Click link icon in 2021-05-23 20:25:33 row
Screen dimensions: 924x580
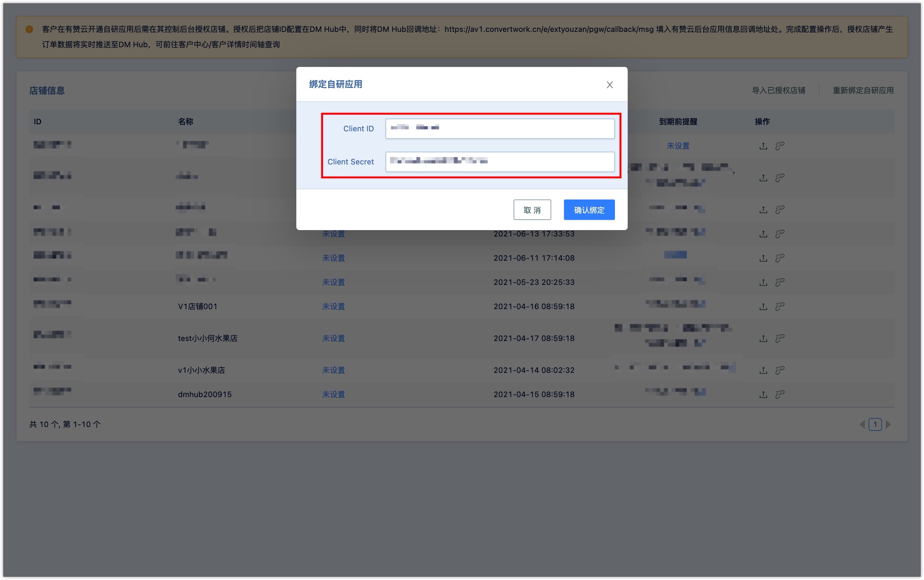780,282
